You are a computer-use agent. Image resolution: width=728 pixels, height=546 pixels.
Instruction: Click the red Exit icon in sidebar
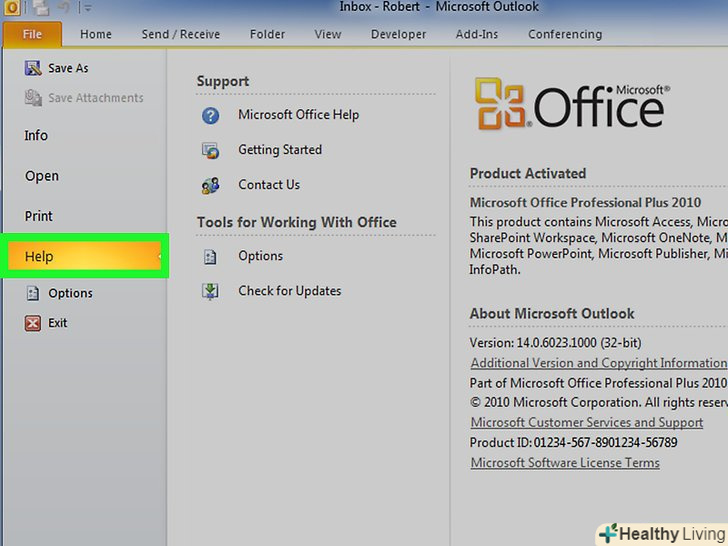tap(32, 323)
